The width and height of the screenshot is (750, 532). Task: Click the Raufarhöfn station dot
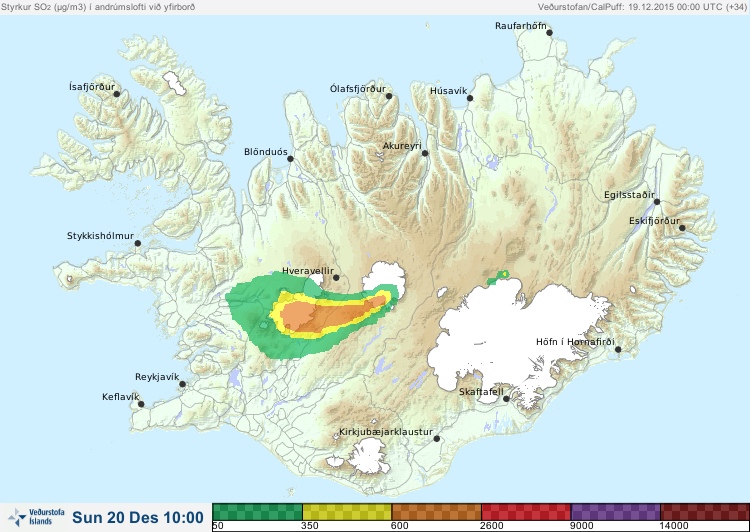(550, 33)
